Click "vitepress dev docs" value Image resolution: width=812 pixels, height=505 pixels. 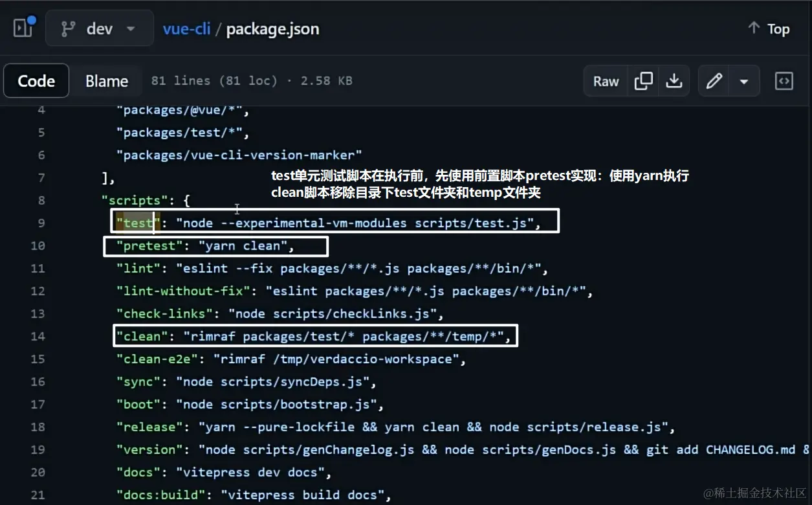point(250,473)
